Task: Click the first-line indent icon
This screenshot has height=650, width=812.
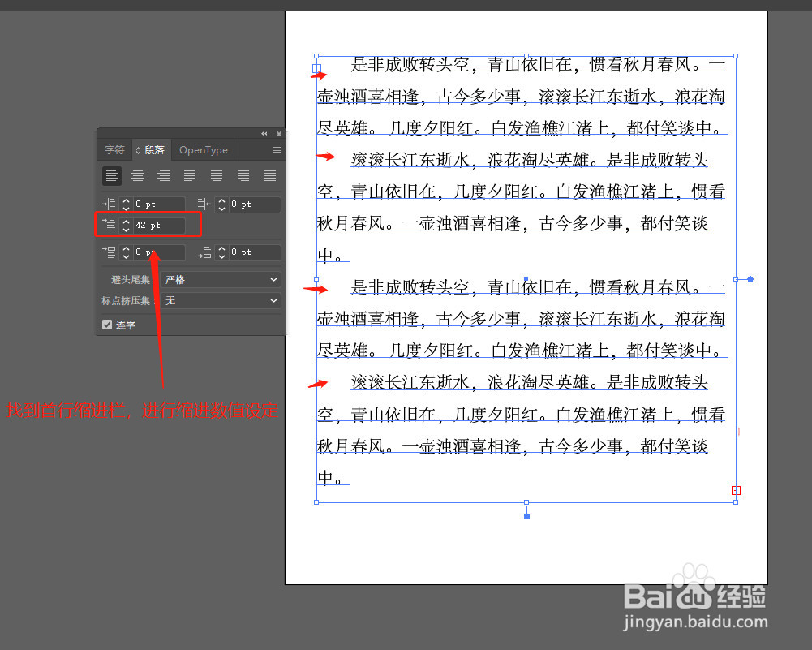Action: [x=109, y=225]
